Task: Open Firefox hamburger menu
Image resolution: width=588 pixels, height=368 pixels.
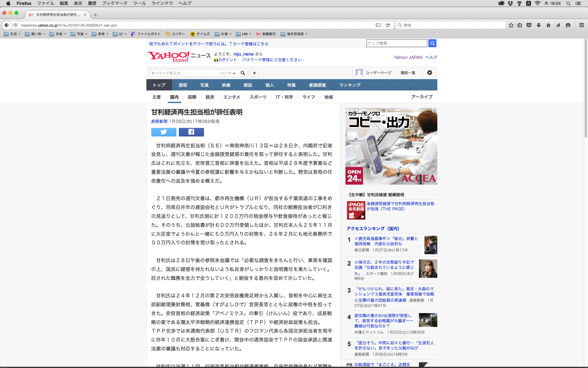Action: click(581, 25)
